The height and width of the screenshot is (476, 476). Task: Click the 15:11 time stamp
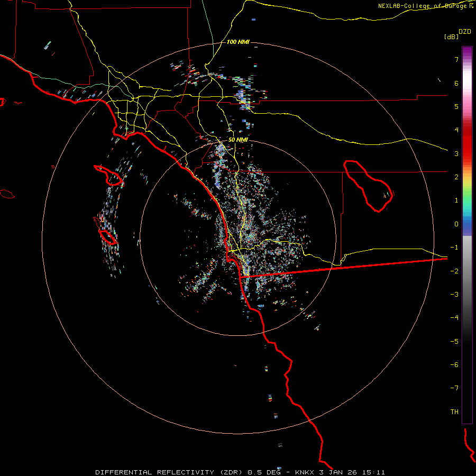coord(374,472)
